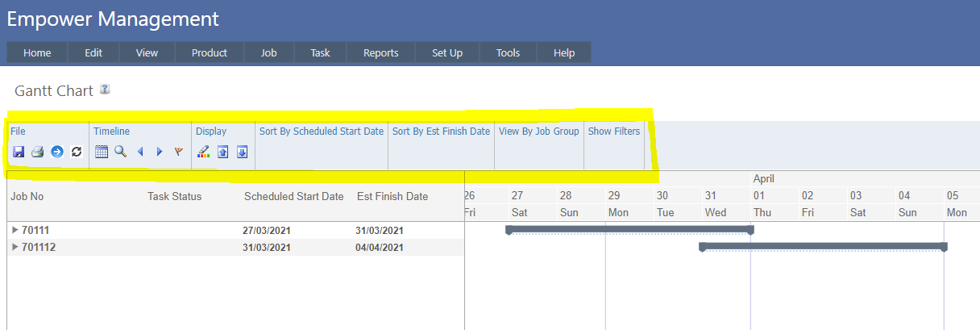Click the magnifying glass zoom icon
The width and height of the screenshot is (980, 330).
coord(120,152)
